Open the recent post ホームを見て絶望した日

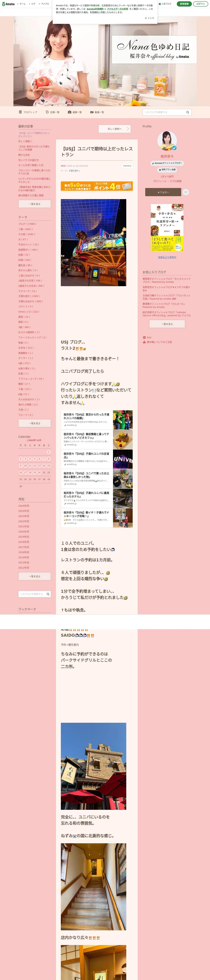pyautogui.click(x=31, y=165)
